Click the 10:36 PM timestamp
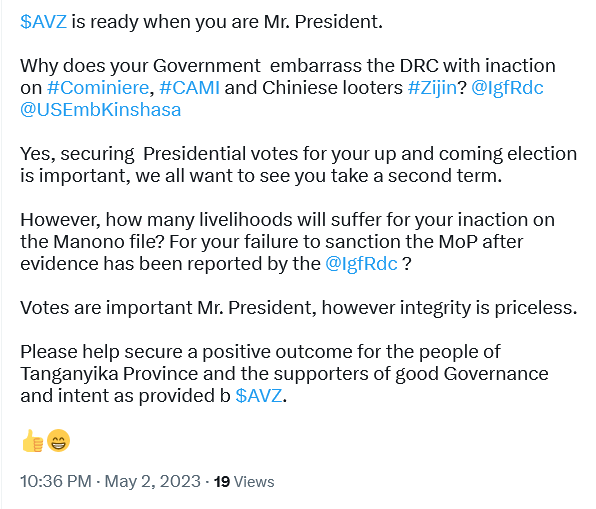 pyautogui.click(x=56, y=481)
